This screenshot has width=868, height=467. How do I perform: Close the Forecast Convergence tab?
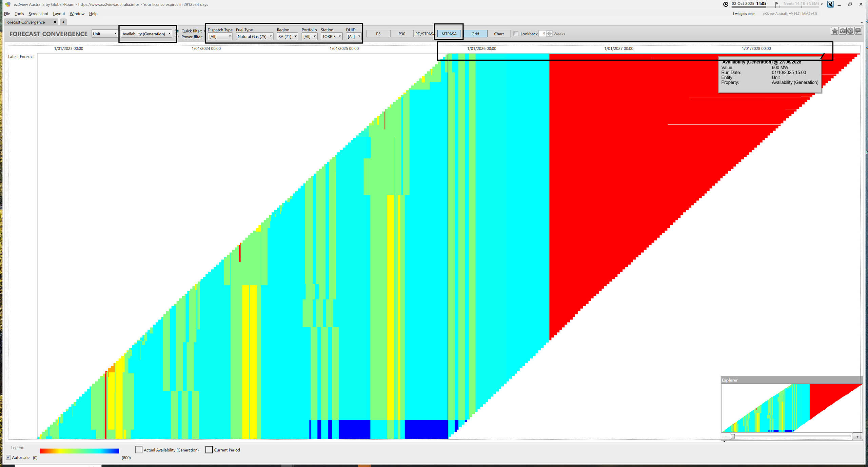(x=55, y=22)
